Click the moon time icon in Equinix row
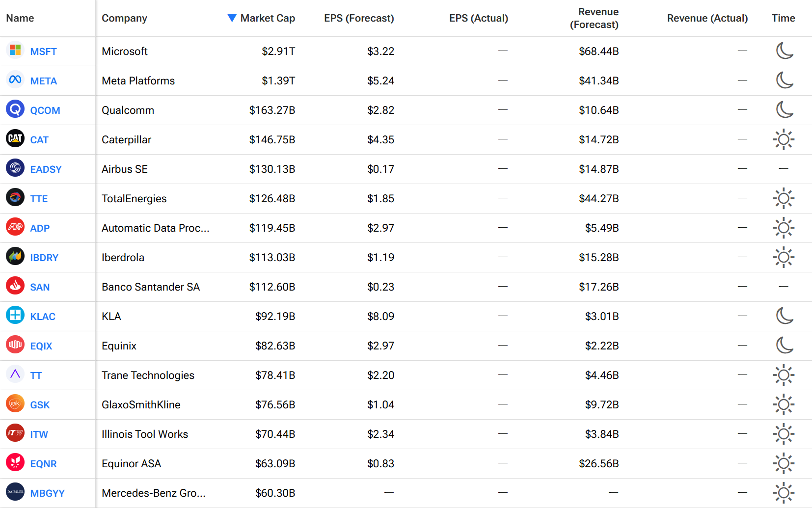 pos(784,345)
